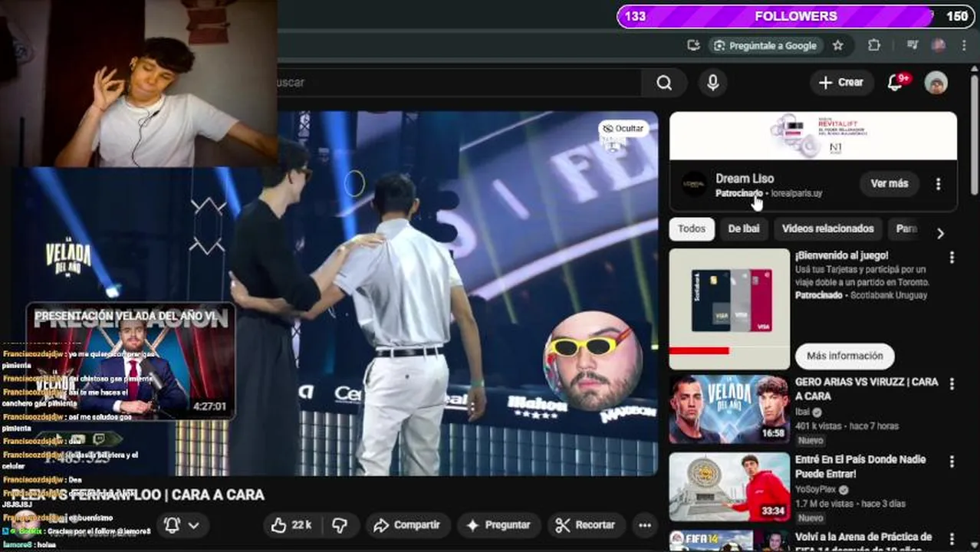Image resolution: width=980 pixels, height=552 pixels.
Task: Click Entré En El País video title
Action: (860, 466)
